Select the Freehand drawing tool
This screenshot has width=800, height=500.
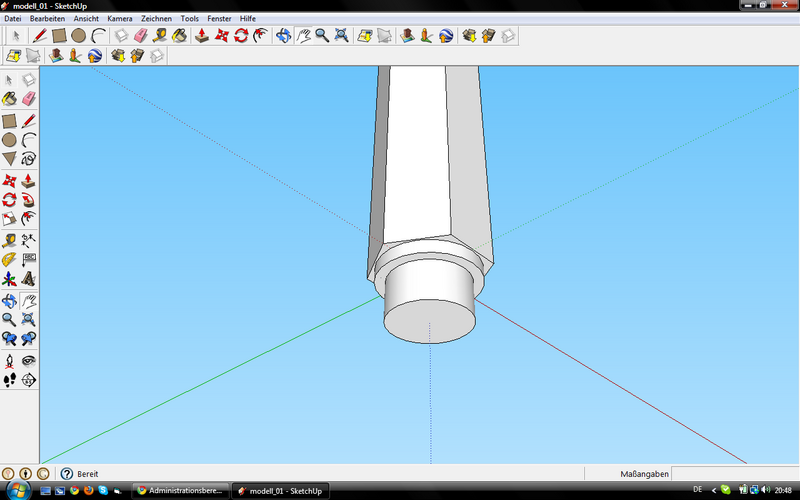[x=29, y=158]
